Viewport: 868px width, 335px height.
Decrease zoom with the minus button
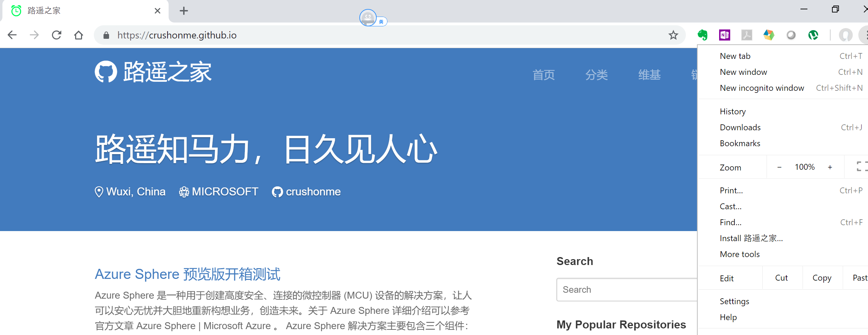779,167
